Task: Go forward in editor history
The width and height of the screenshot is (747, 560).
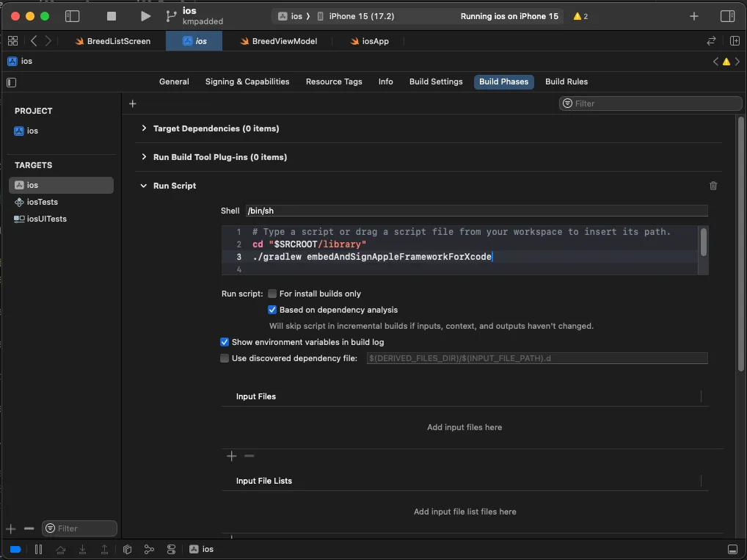Action: tap(48, 41)
